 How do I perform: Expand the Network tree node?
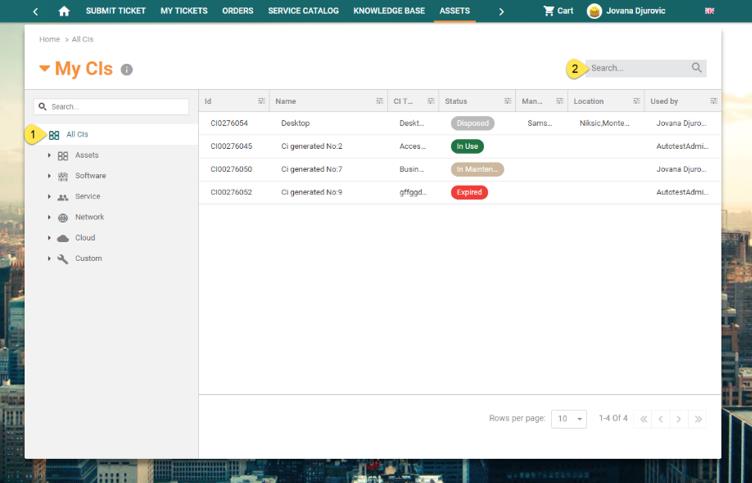[x=49, y=218]
